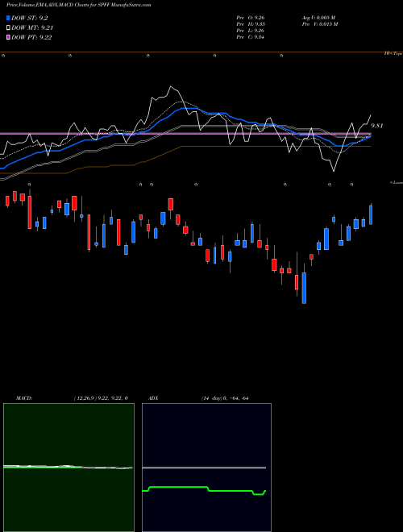The height and width of the screenshot is (532, 403).
Task: Open the MACD indicator chart thumbnail
Action: [69, 468]
